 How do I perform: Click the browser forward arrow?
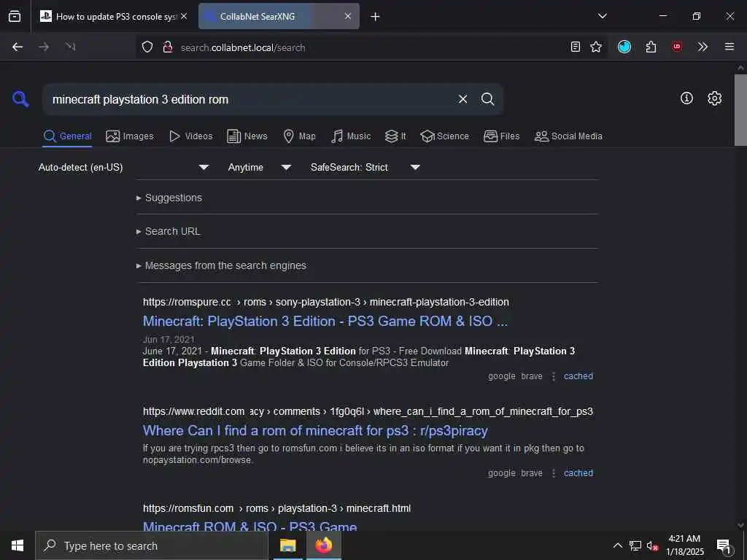tap(44, 47)
